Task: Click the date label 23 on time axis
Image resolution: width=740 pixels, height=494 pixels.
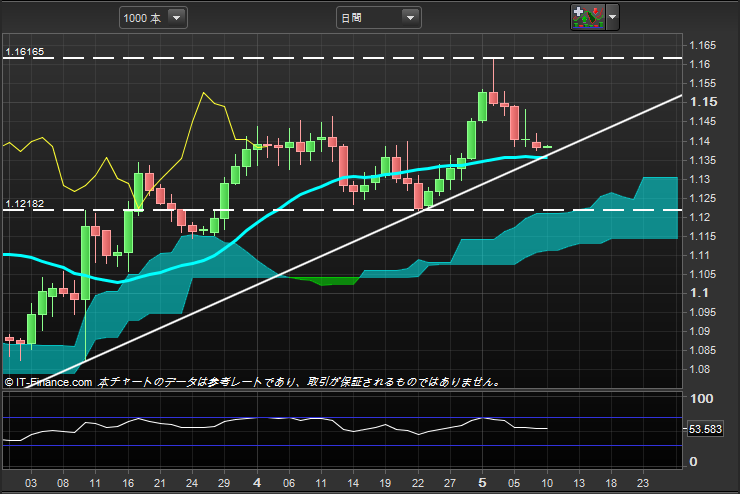Action: coord(643,483)
